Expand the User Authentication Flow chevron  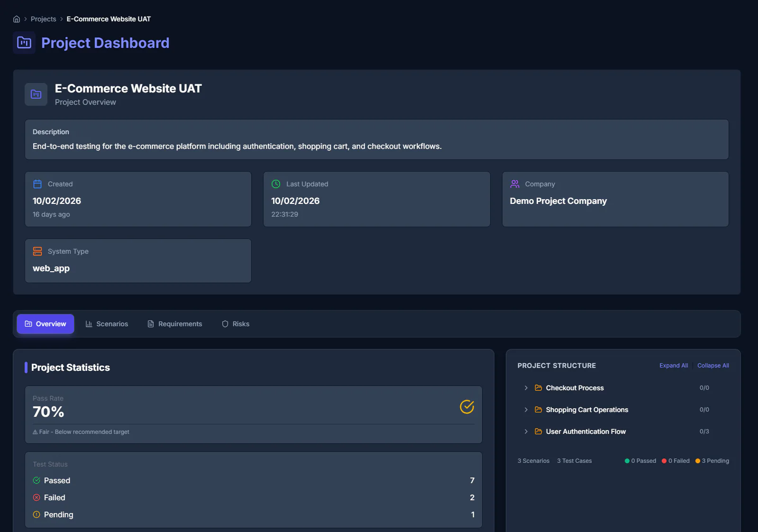point(526,431)
